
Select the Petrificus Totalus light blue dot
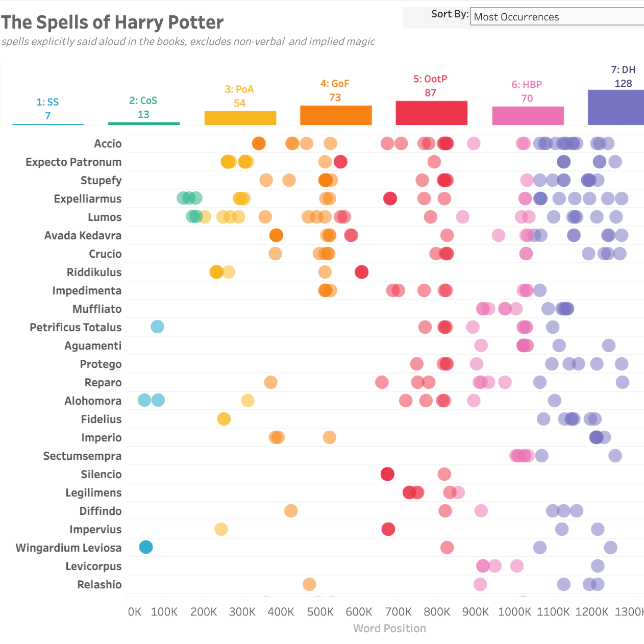157,327
